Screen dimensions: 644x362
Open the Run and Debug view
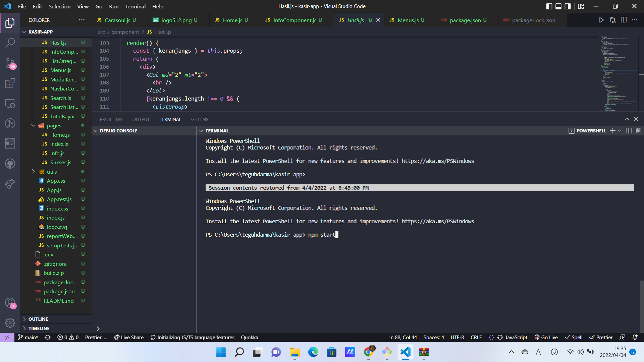pyautogui.click(x=10, y=123)
